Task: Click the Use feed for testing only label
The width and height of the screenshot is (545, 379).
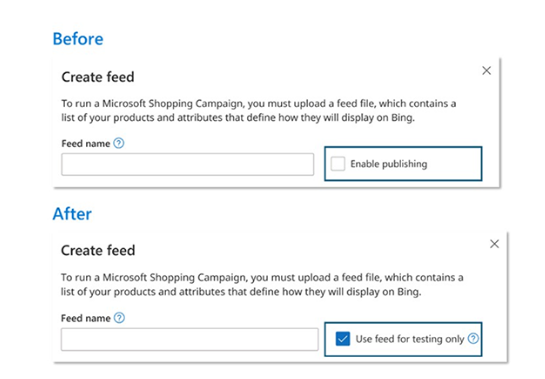Action: pos(410,339)
